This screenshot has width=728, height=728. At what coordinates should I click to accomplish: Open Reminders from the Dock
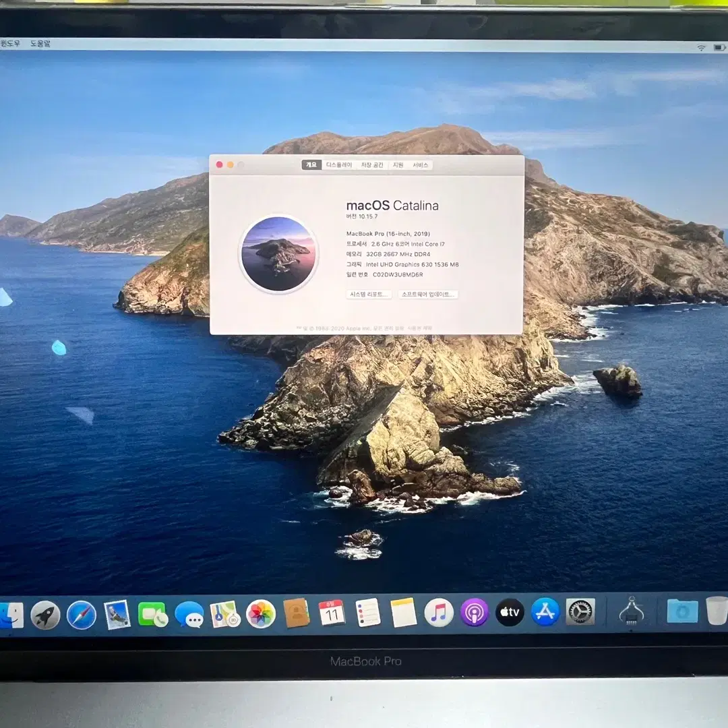pos(368,612)
